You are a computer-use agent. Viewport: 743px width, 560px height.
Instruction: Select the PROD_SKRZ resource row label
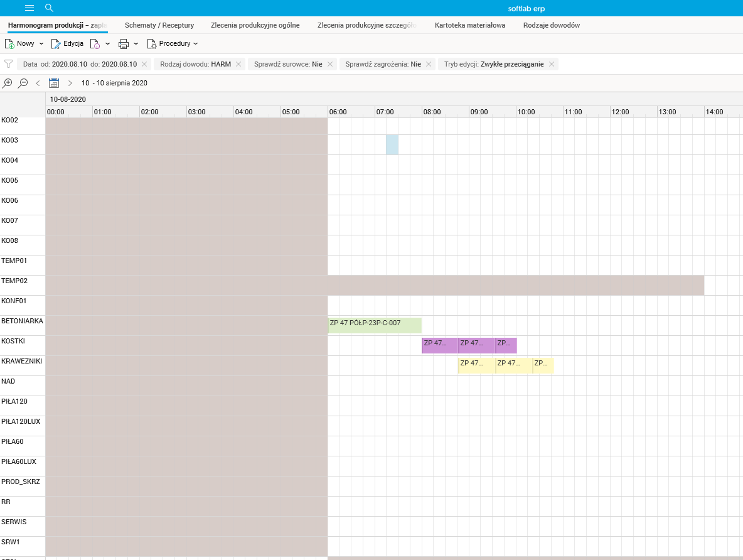(x=20, y=482)
